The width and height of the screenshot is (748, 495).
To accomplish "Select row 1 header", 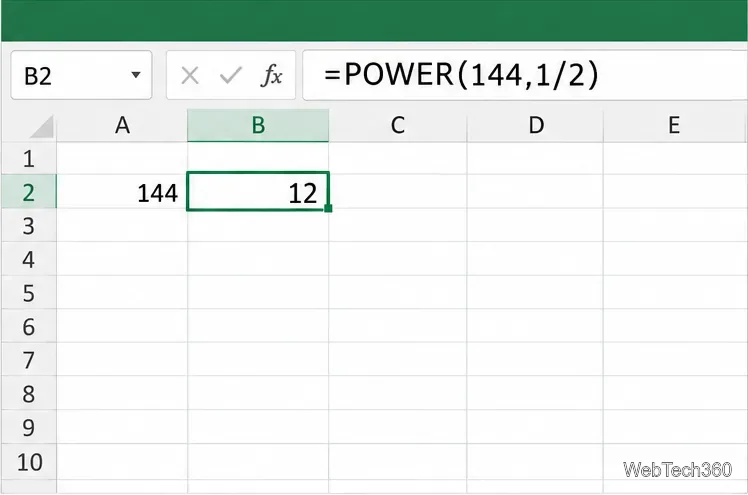I will click(29, 158).
